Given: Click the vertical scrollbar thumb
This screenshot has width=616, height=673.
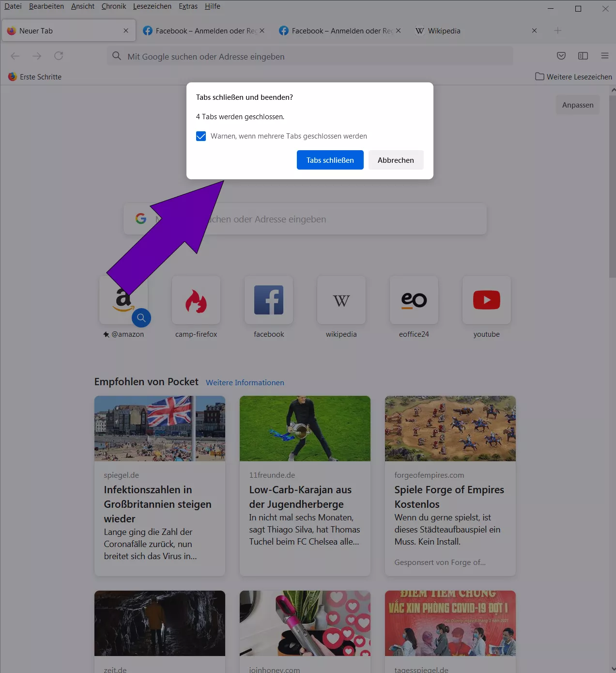Looking at the screenshot, I should [x=613, y=187].
